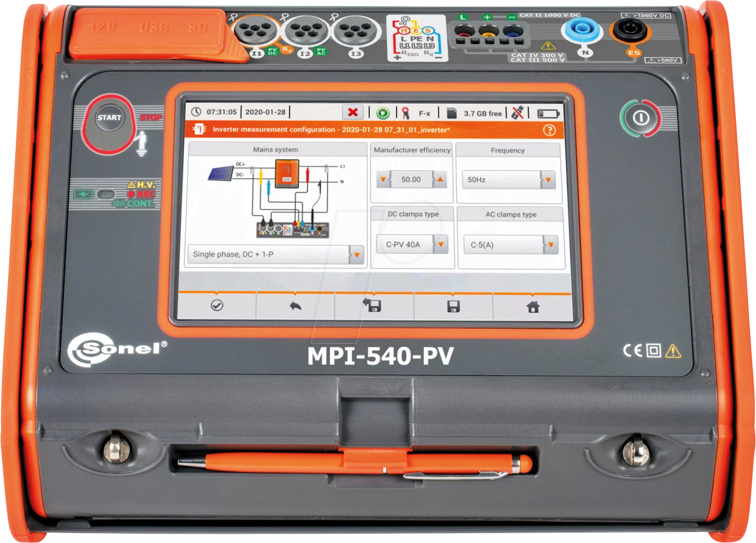Tap the red X cancel icon

click(x=353, y=113)
